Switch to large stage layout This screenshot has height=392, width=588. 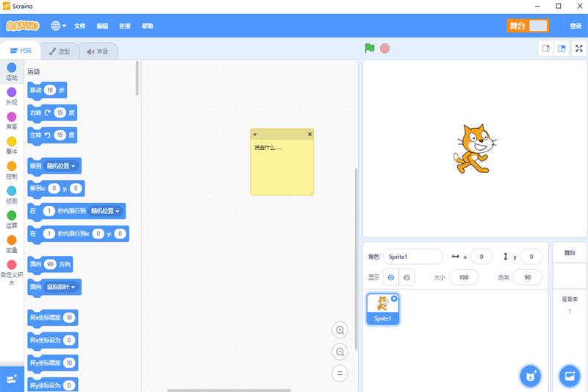pos(562,49)
